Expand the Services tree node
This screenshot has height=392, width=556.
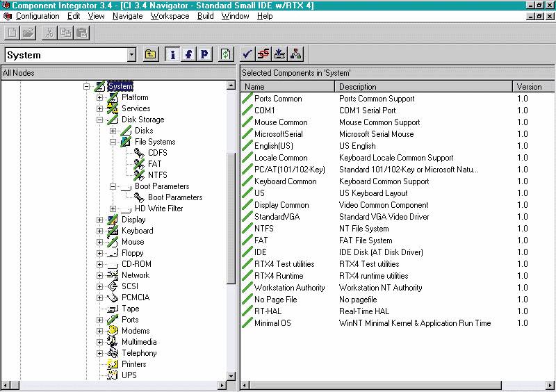point(99,108)
